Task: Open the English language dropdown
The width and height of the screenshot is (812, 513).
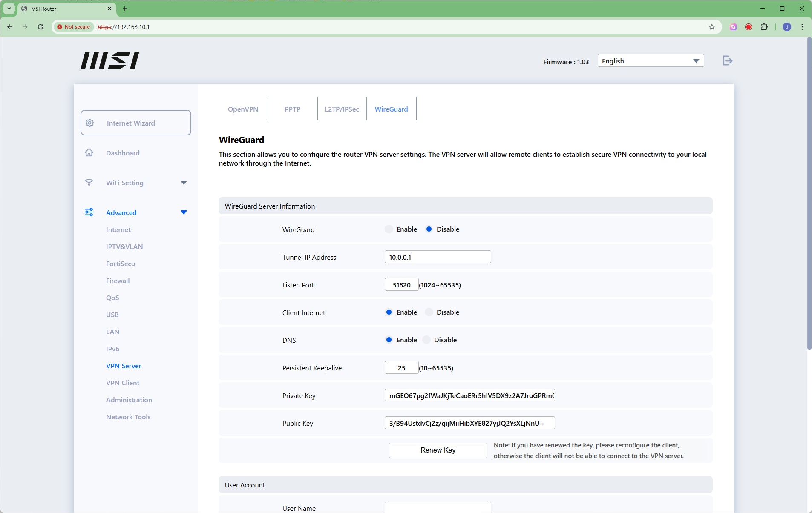Action: click(650, 61)
